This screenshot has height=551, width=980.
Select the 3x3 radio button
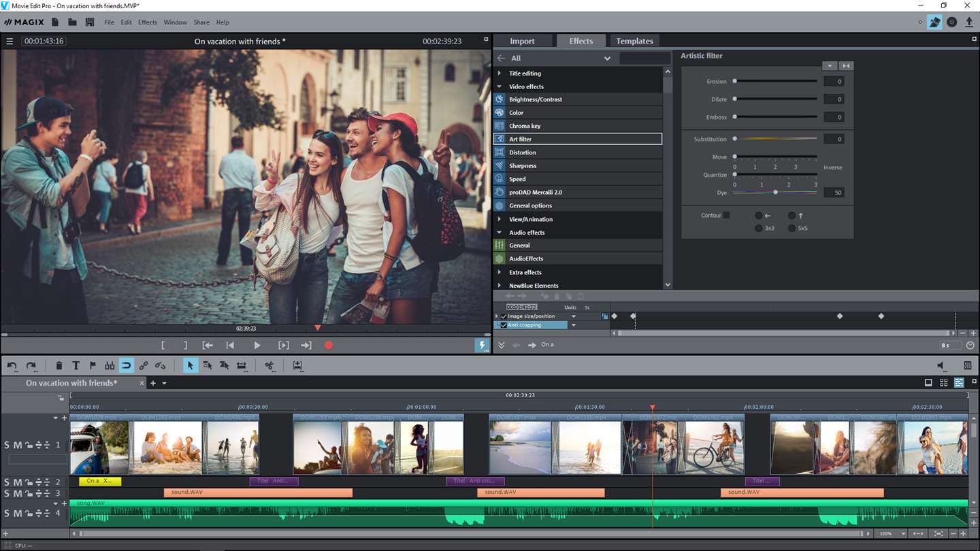click(x=759, y=229)
